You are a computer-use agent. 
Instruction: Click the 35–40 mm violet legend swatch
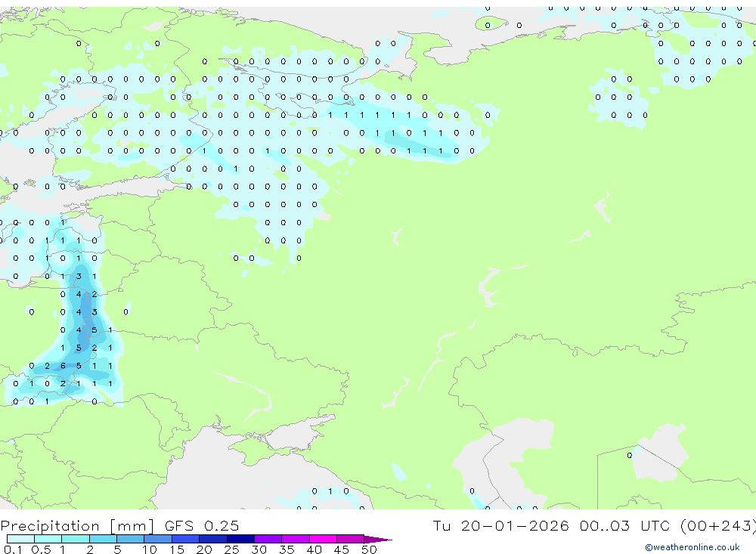pyautogui.click(x=296, y=539)
